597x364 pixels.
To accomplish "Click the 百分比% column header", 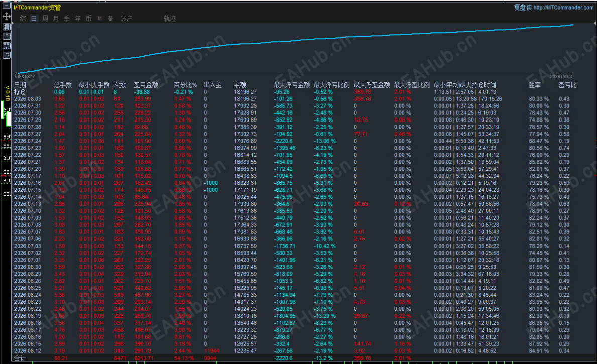I will click(x=185, y=85).
